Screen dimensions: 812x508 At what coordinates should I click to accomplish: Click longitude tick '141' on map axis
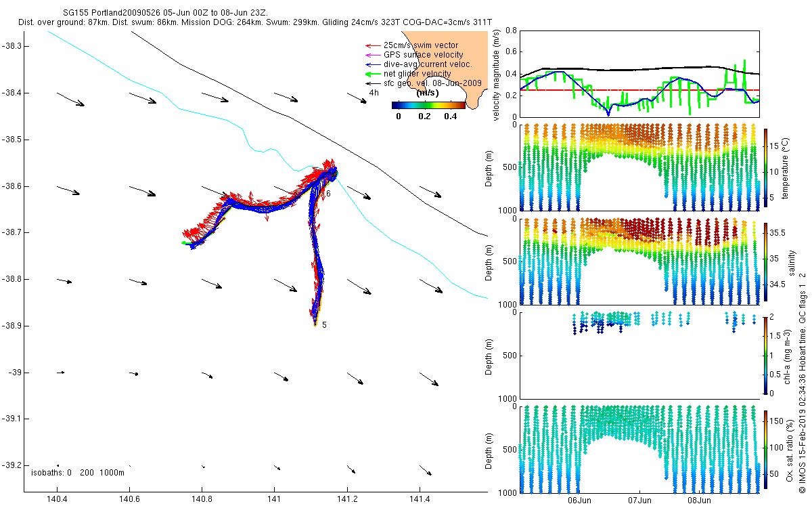[274, 500]
